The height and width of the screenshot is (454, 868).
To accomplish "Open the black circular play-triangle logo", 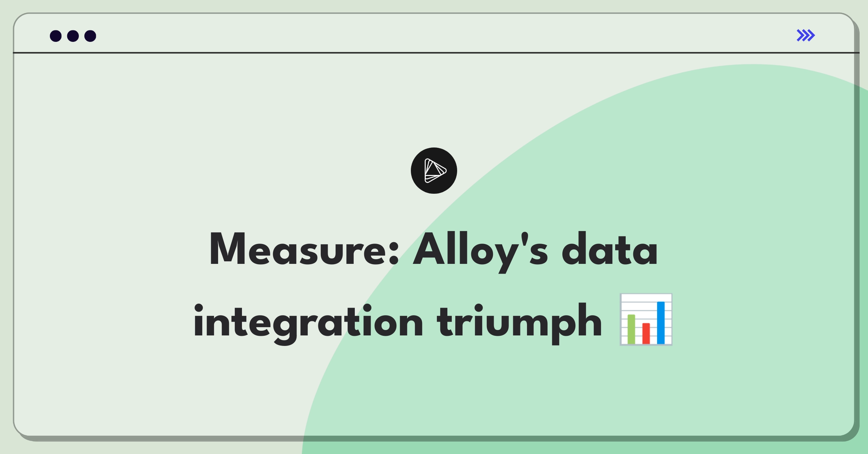I will [x=434, y=171].
